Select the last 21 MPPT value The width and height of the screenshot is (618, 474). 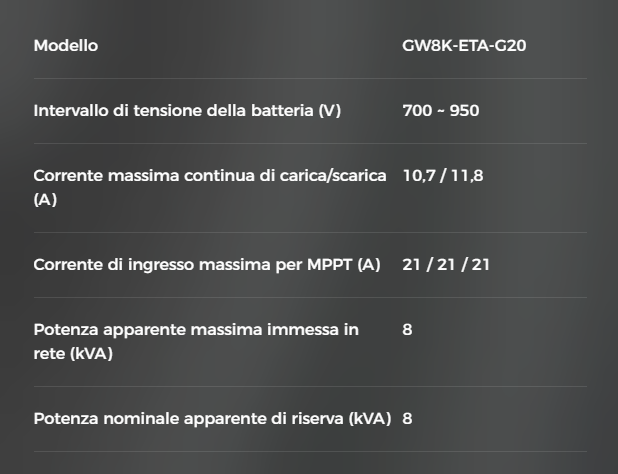[480, 265]
